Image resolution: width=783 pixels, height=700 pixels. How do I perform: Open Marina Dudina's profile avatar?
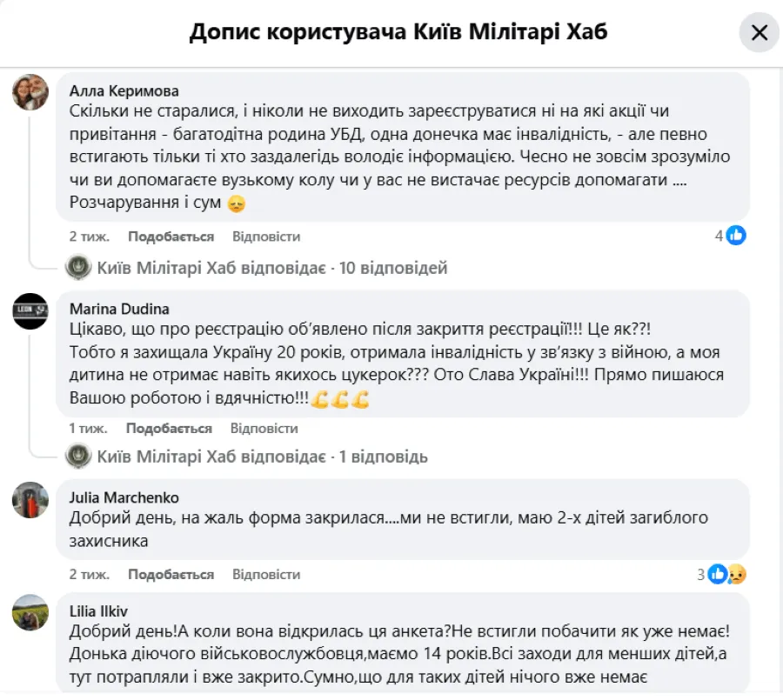tap(30, 310)
